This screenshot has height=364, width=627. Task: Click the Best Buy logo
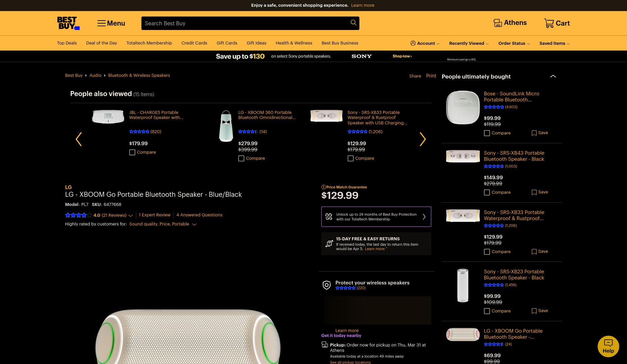click(68, 23)
